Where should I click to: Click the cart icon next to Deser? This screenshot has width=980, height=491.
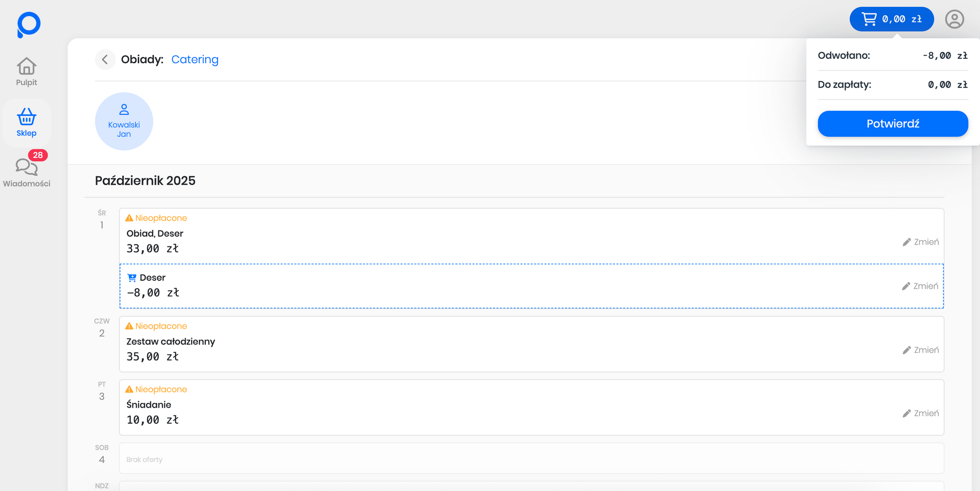[x=132, y=278]
